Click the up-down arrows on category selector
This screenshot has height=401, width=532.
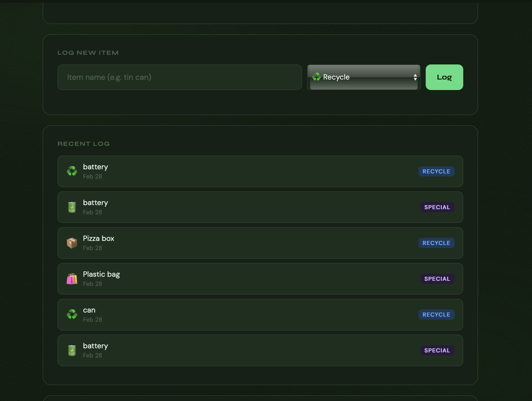(x=415, y=77)
